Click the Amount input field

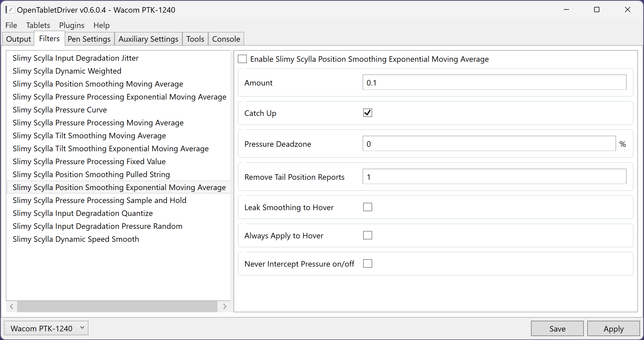coord(494,83)
